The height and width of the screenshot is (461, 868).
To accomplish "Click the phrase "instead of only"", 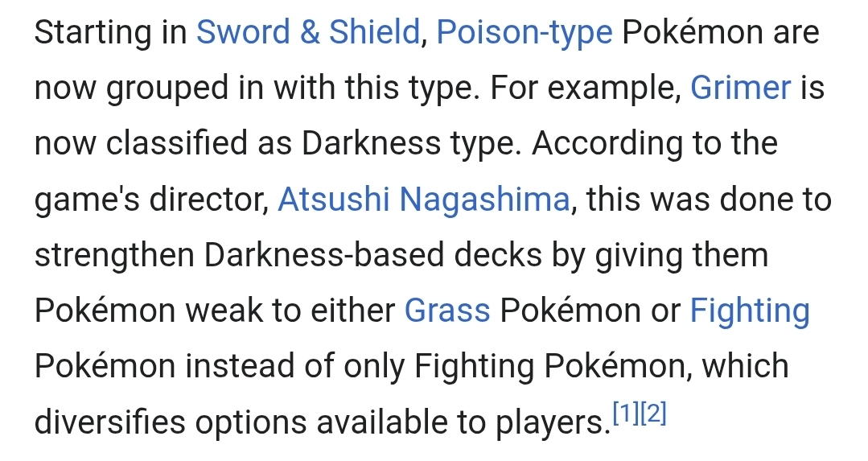I will (x=294, y=366).
